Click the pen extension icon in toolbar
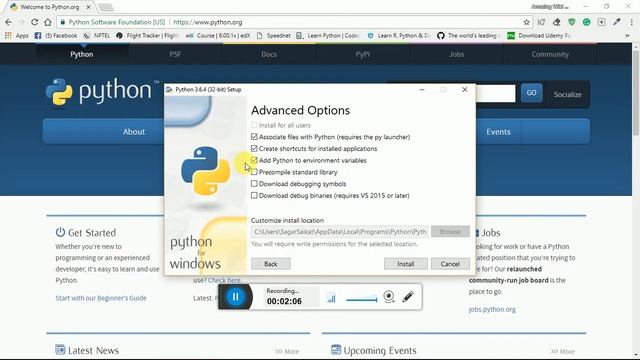 click(616, 22)
